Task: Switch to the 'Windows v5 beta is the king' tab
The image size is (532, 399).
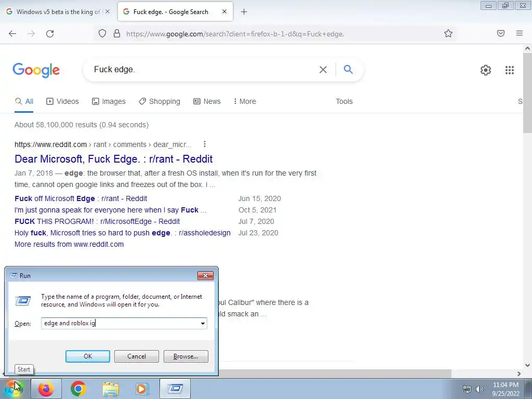Action: coord(58,12)
